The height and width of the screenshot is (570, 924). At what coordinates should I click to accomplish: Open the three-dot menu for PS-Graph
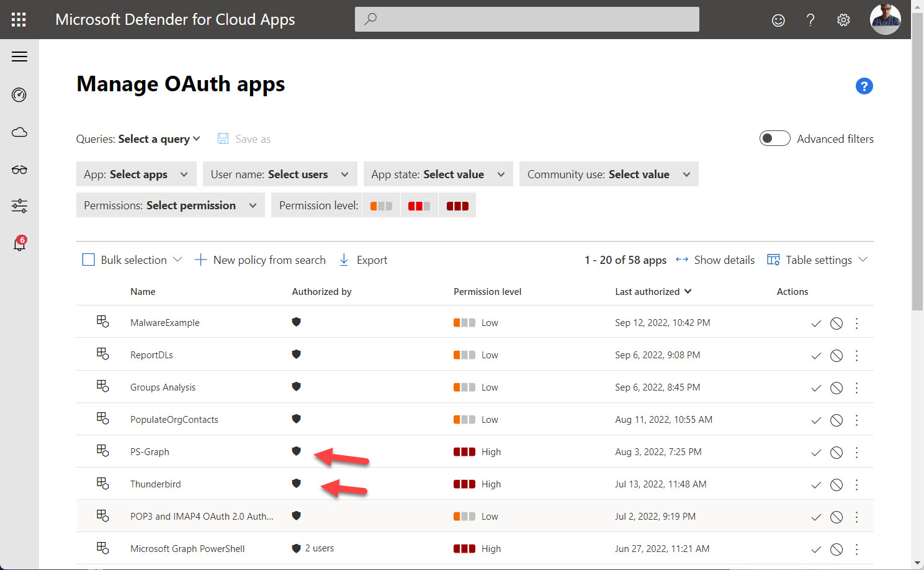856,452
